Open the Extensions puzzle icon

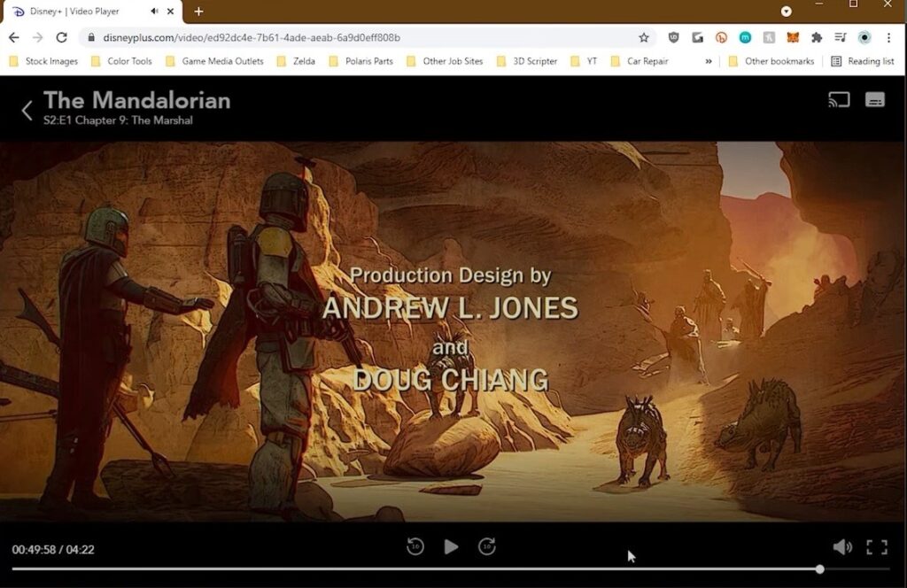point(817,37)
